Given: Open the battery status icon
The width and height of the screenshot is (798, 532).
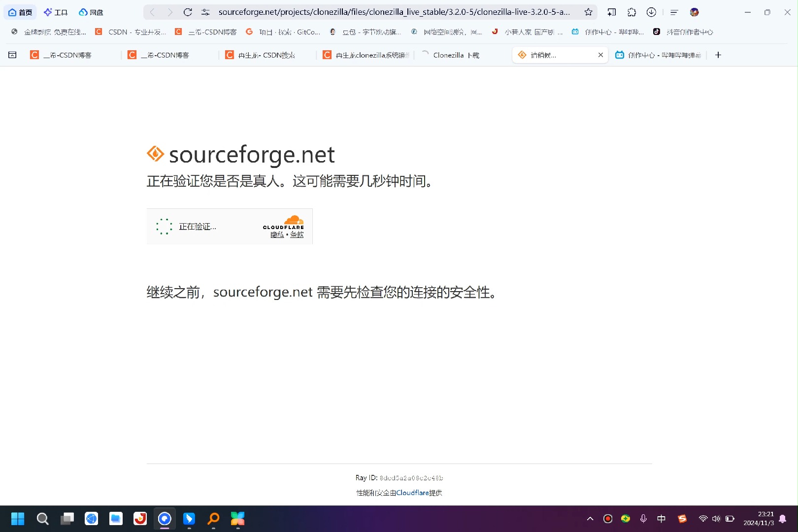Looking at the screenshot, I should click(x=730, y=519).
